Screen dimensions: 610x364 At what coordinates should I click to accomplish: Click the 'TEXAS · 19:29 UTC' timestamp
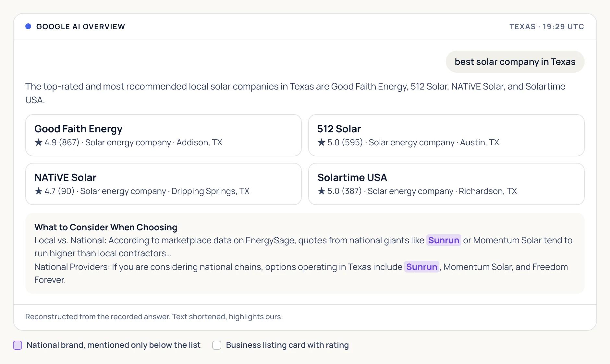click(x=547, y=27)
